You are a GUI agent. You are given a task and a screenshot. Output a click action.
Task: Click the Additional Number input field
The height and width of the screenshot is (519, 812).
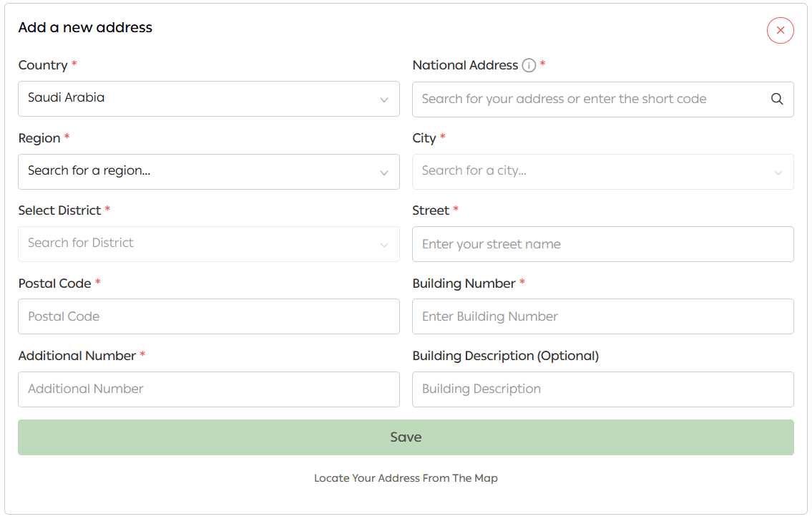click(208, 389)
